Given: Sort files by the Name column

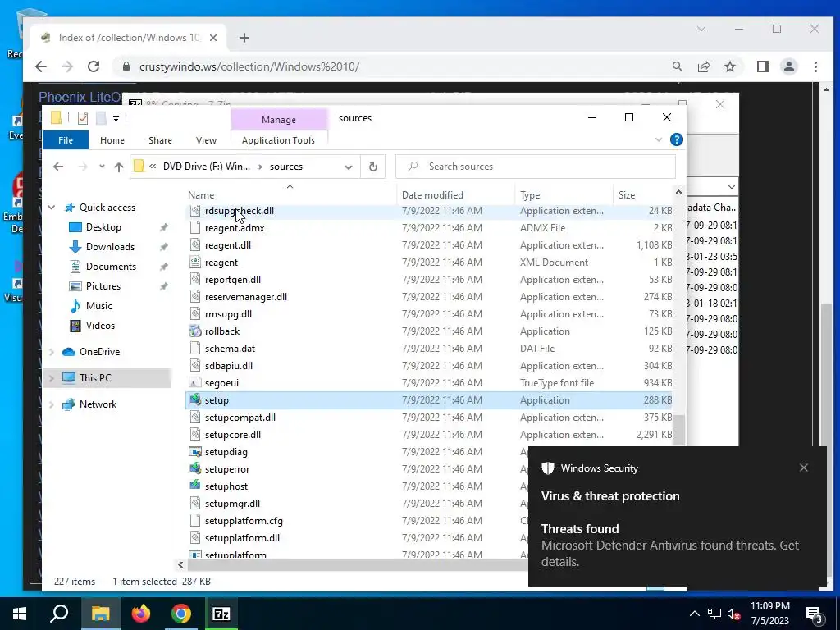Looking at the screenshot, I should coord(201,195).
